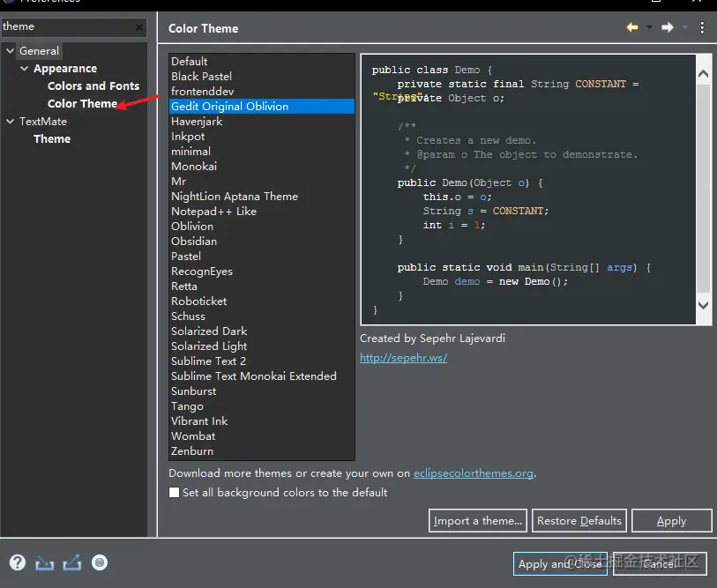The height and width of the screenshot is (588, 717).
Task: Open eclipsecolorthemes.org link
Action: coord(474,473)
